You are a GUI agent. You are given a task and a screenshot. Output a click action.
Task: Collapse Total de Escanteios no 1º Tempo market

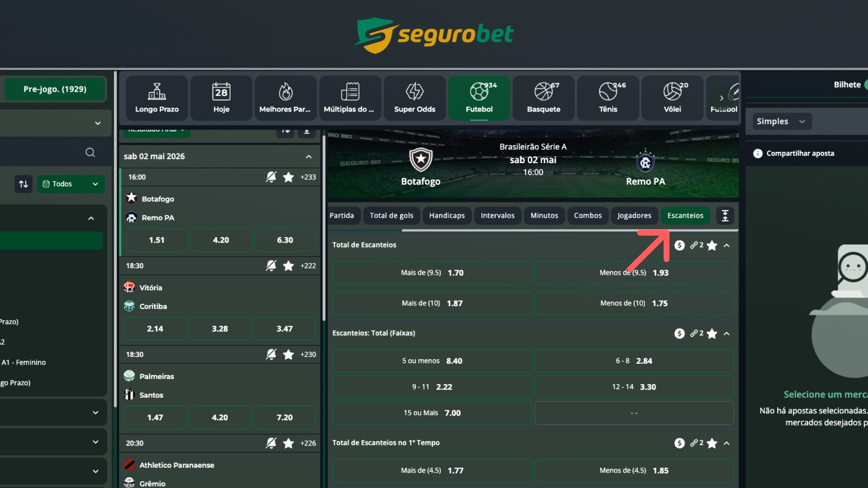(726, 443)
